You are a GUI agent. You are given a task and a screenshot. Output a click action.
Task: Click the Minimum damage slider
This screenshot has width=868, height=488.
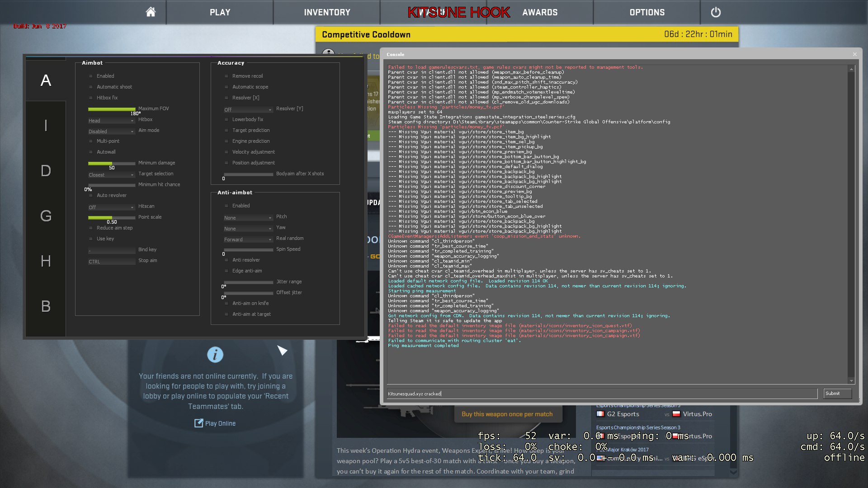[112, 163]
